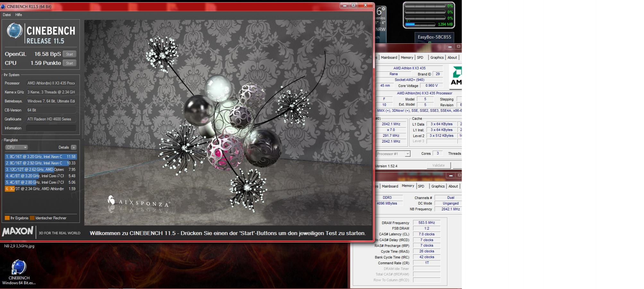Switch to Mainboard tab in upper CPU-Z window
This screenshot has width=644, height=289.
coord(389,57)
